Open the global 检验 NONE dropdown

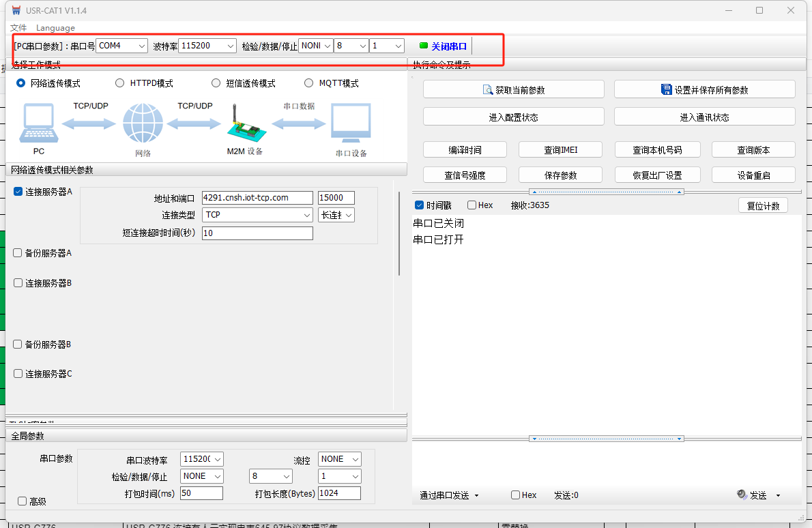(201, 476)
